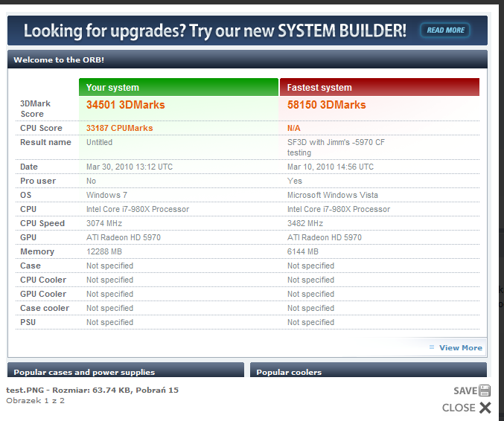This screenshot has width=504, height=421.
Task: Click the SAVE text label
Action: click(465, 391)
